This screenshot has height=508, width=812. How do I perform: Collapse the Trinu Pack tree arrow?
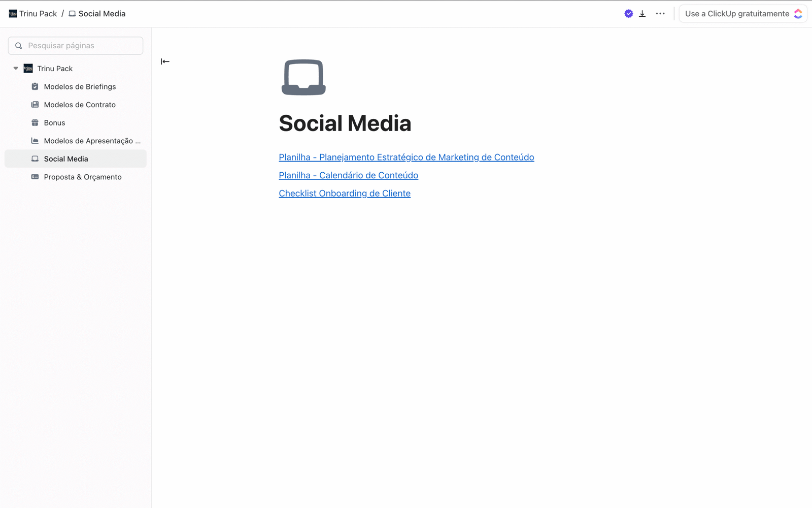16,68
